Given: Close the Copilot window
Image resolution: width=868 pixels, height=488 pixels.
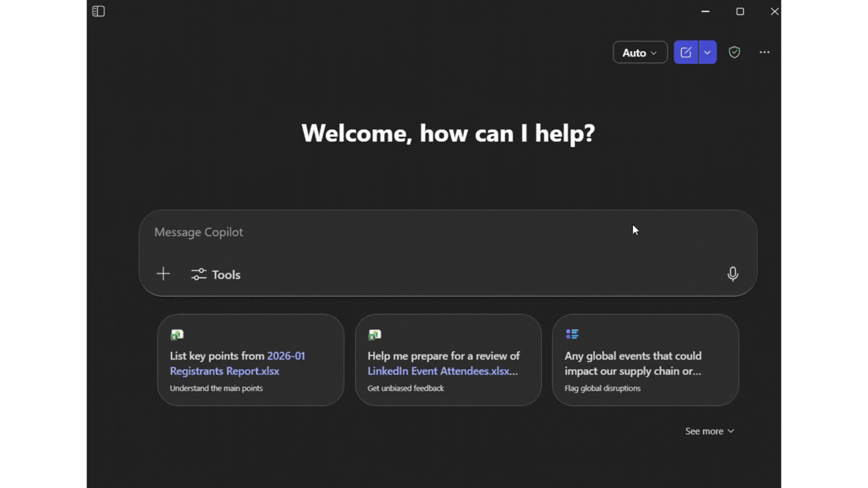Looking at the screenshot, I should 775,11.
